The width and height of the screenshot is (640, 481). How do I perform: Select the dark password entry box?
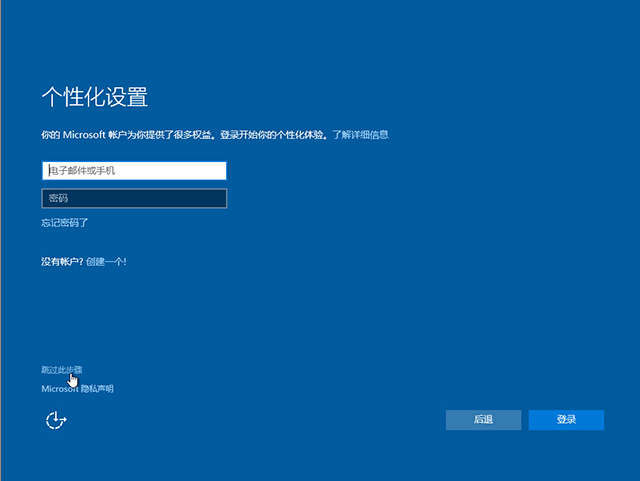coord(134,198)
